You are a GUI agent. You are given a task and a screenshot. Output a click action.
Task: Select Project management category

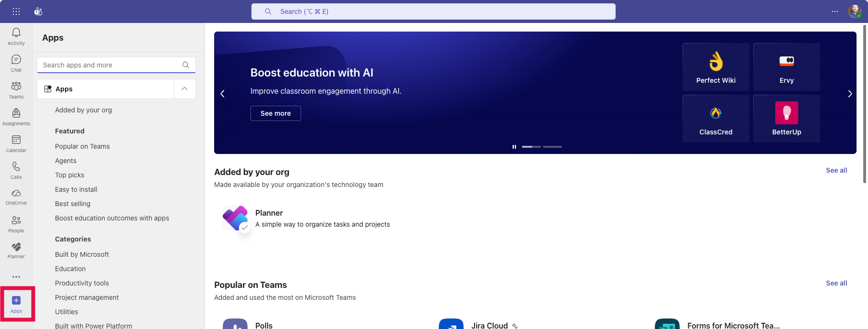pyautogui.click(x=87, y=297)
